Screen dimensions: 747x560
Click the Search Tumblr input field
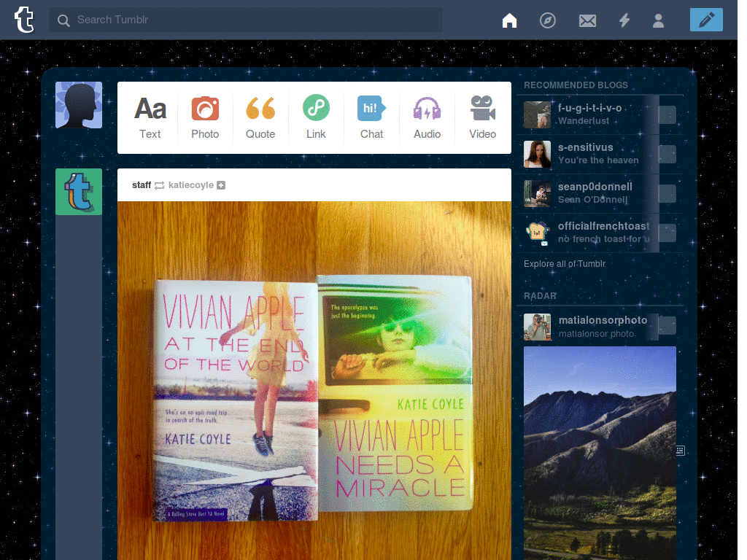tap(245, 20)
